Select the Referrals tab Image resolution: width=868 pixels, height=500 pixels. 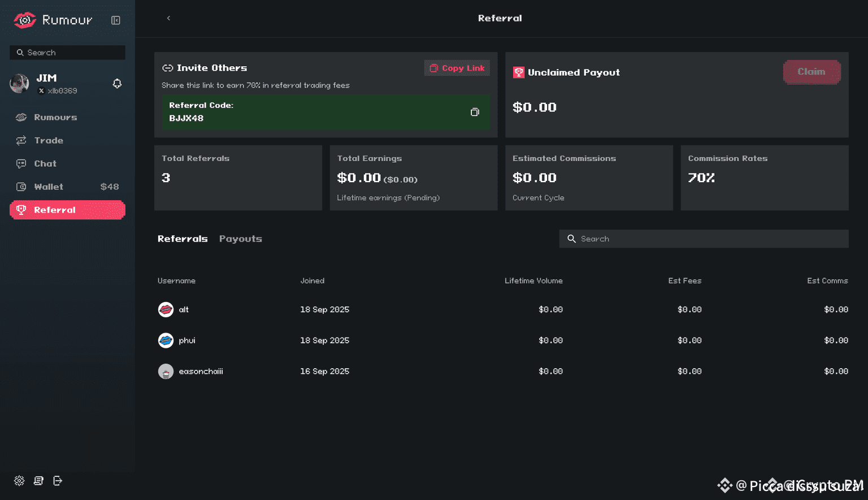183,239
